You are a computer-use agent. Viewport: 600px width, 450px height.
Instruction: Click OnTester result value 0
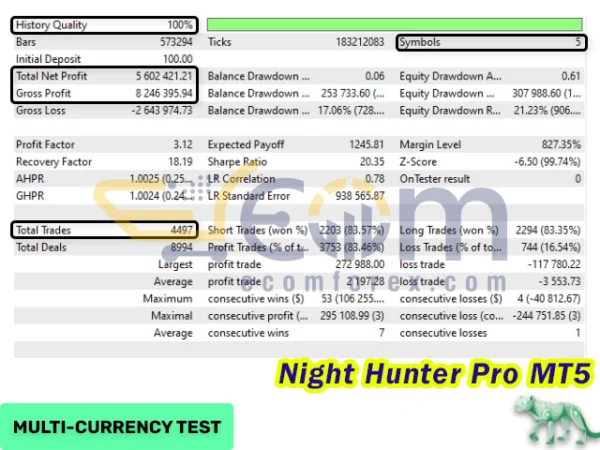point(578,179)
